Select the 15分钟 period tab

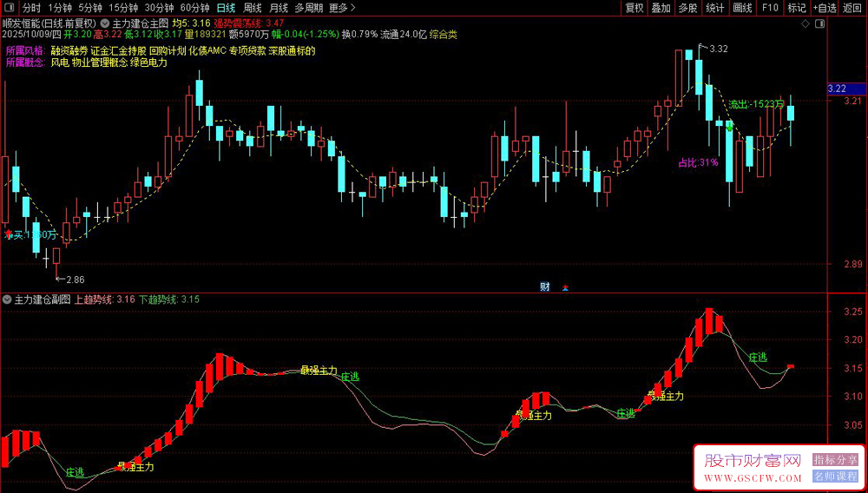122,8
